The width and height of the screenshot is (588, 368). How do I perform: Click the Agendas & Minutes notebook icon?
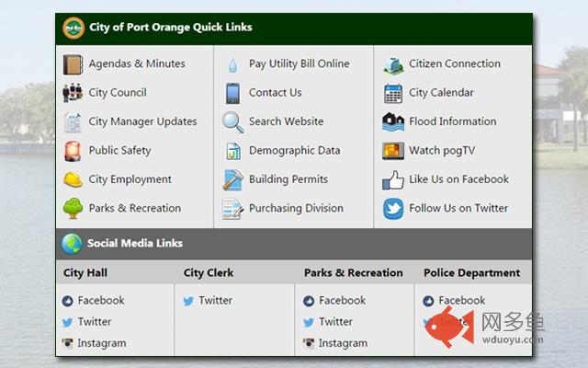click(73, 64)
